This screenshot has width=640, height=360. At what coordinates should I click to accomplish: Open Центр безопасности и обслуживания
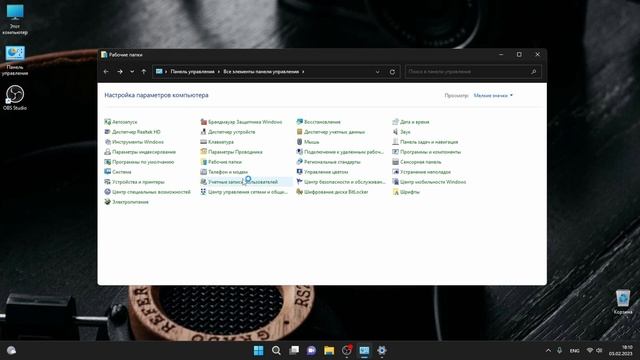pyautogui.click(x=340, y=182)
